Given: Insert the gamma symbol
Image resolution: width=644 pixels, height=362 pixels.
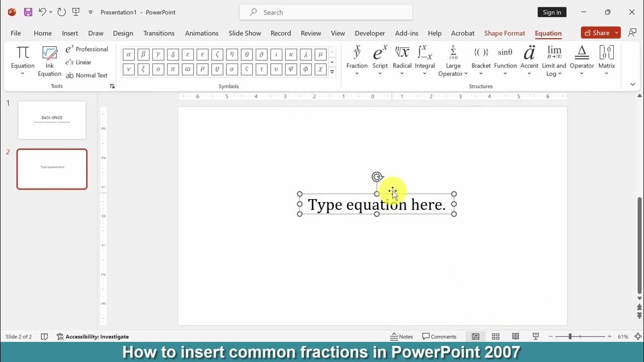Looking at the screenshot, I should tap(158, 54).
